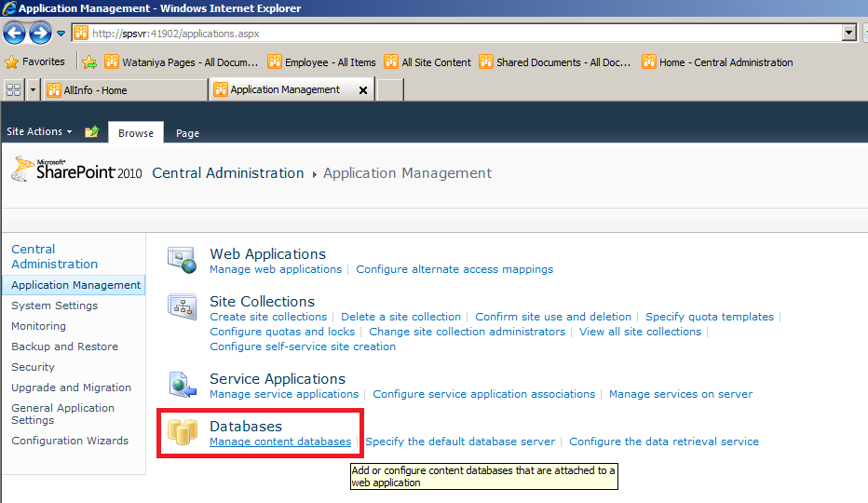Click Manage web applications link
This screenshot has width=868, height=503.
pos(276,269)
